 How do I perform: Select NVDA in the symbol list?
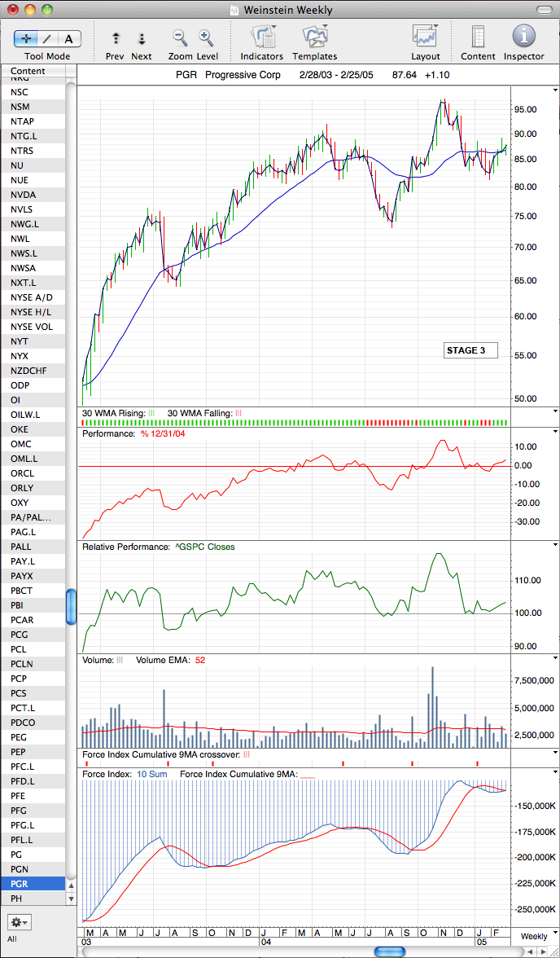(33, 195)
